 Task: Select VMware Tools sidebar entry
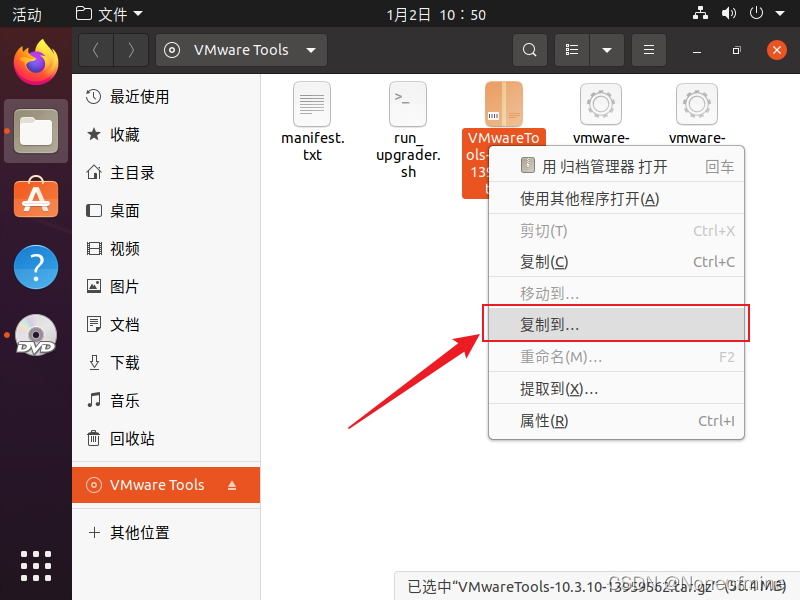pyautogui.click(x=166, y=485)
